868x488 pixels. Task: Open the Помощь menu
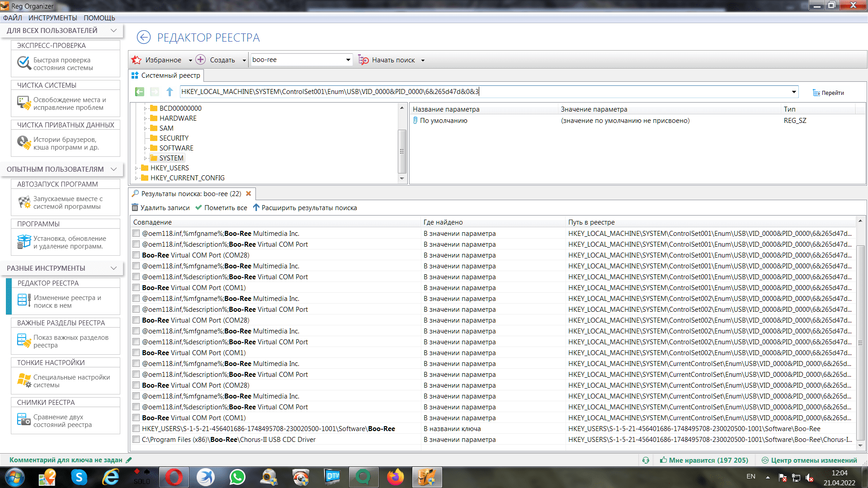tap(99, 18)
